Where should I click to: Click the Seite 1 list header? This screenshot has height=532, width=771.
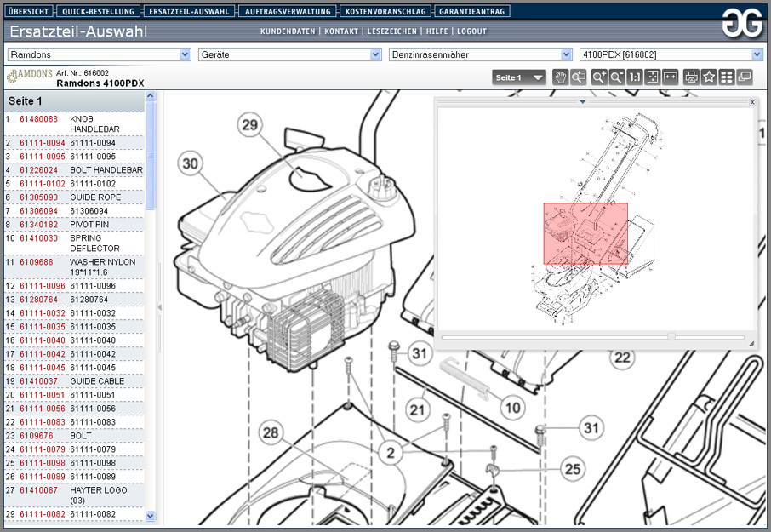[x=75, y=101]
